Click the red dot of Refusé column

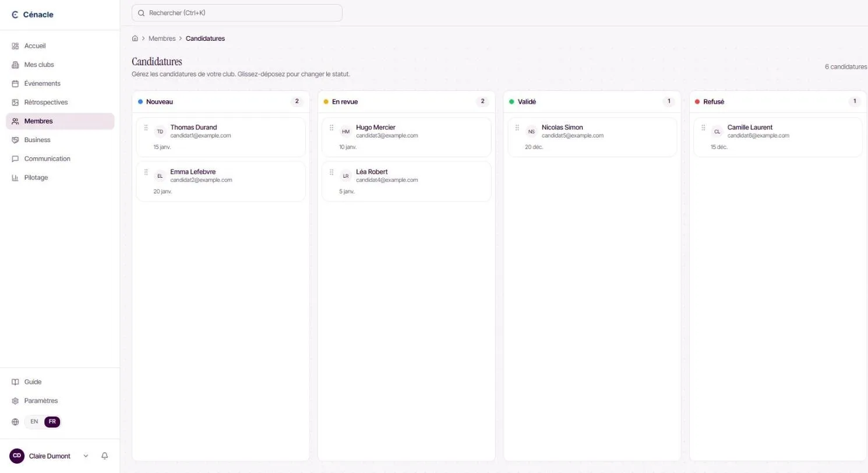pyautogui.click(x=697, y=102)
